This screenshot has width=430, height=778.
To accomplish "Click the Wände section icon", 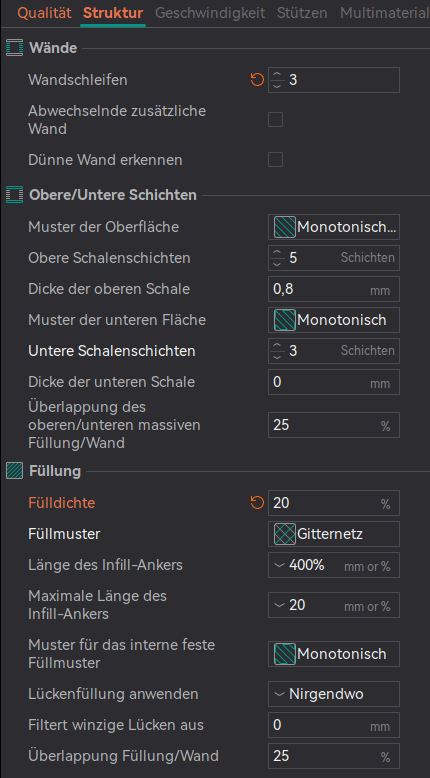I will [x=14, y=48].
